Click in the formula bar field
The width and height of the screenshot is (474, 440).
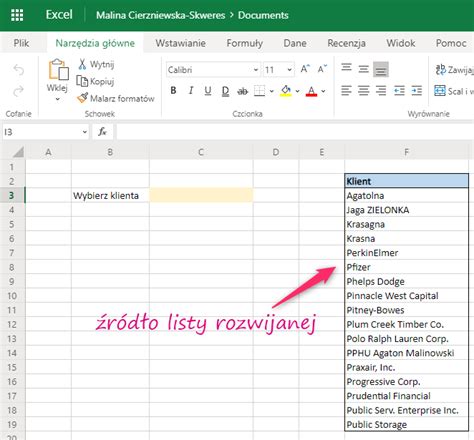tap(295, 132)
